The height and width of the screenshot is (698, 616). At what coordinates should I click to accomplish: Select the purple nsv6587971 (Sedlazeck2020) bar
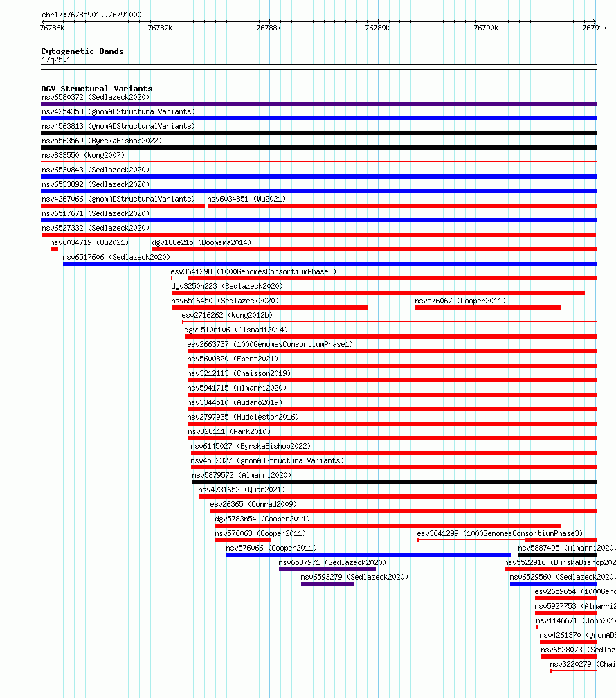[x=327, y=569]
